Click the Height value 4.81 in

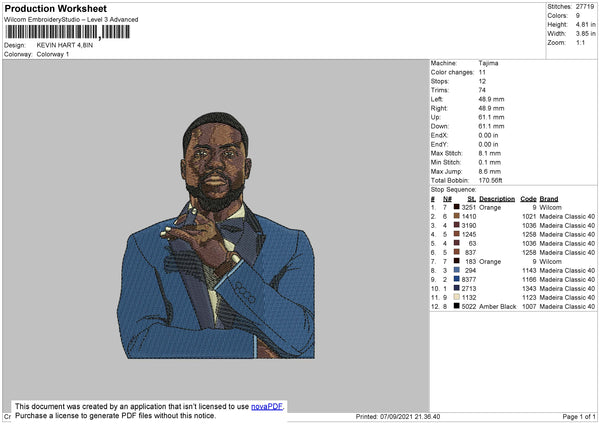pos(585,24)
